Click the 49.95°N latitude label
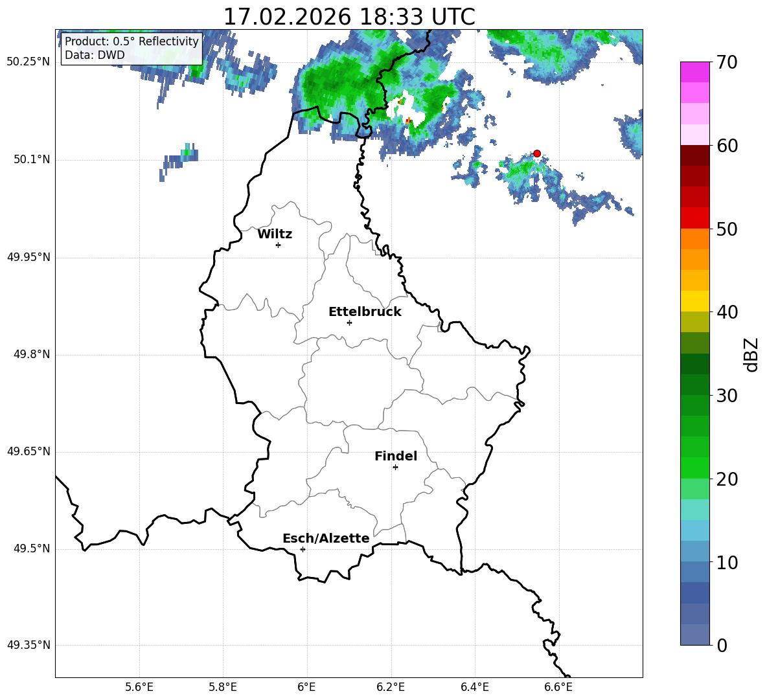Screen dimensions: 767x700 point(29,257)
